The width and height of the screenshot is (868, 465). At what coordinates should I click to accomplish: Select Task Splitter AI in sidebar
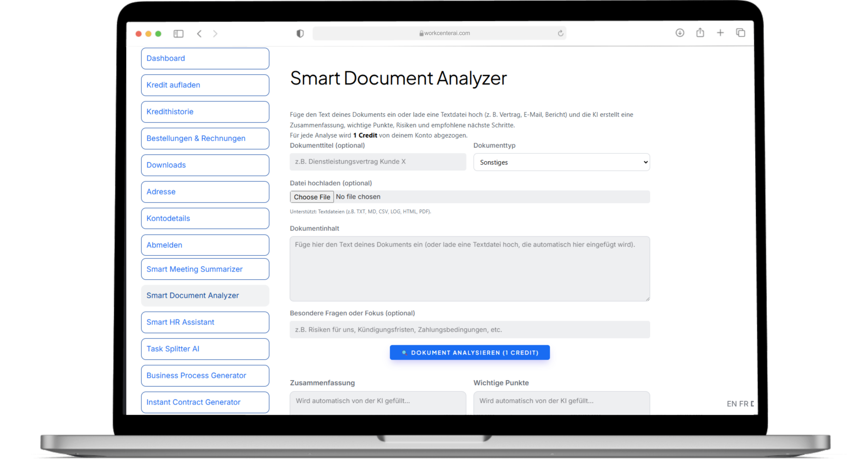(x=205, y=349)
